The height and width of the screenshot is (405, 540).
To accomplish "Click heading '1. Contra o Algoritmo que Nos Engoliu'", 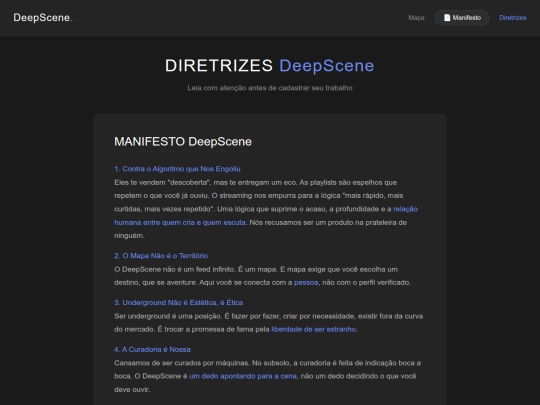I will tap(177, 169).
